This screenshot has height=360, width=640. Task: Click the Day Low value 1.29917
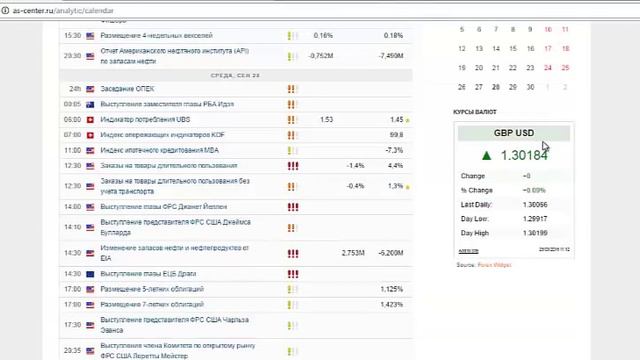tap(535, 219)
